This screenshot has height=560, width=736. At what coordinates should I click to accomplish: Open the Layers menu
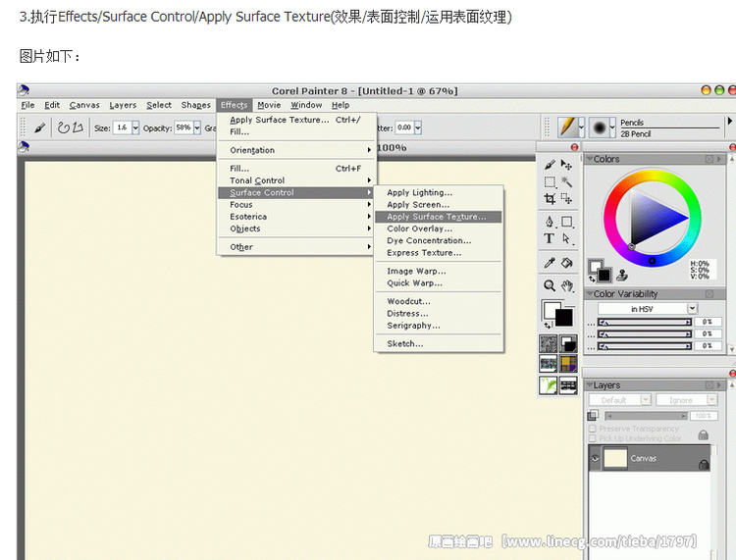[123, 105]
